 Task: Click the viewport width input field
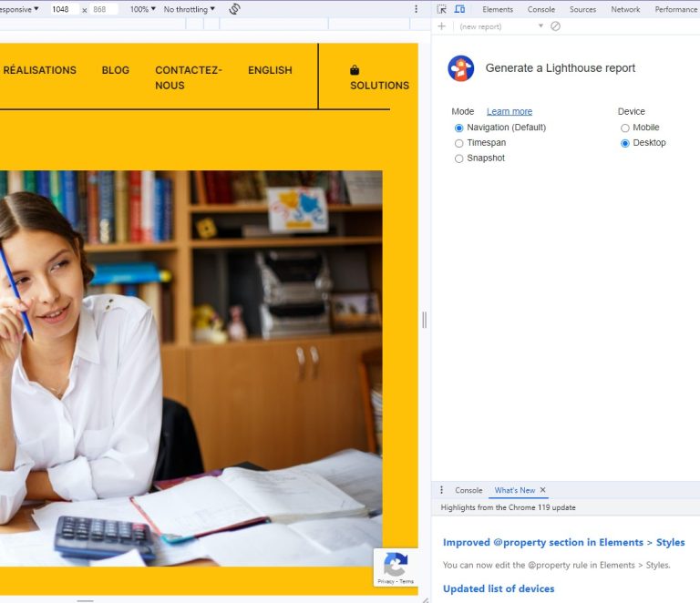61,9
